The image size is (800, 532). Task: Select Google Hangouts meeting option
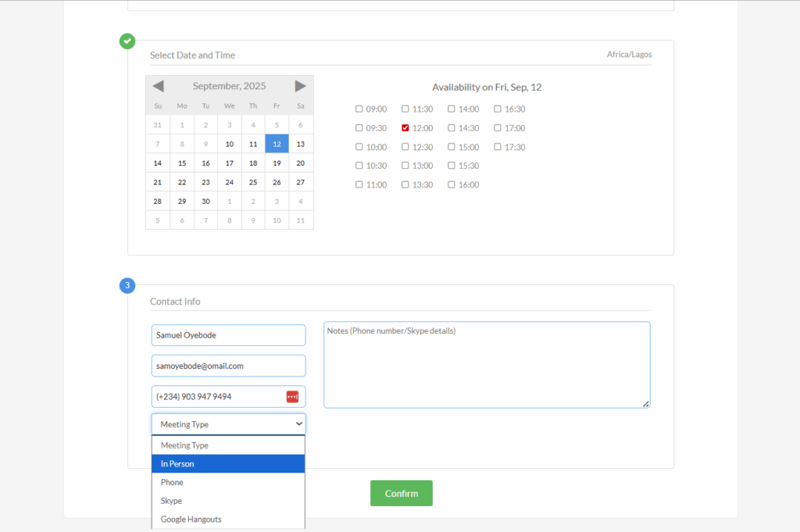(228, 520)
